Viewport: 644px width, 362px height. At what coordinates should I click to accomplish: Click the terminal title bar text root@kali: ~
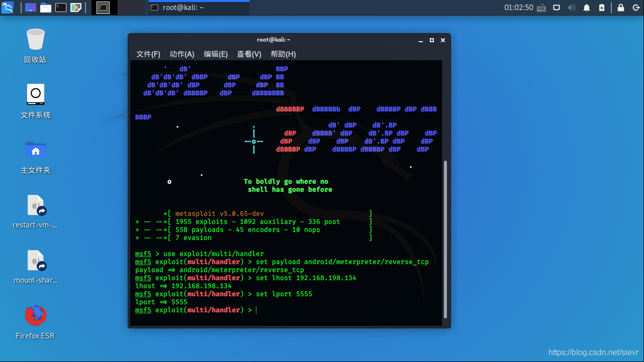(273, 40)
